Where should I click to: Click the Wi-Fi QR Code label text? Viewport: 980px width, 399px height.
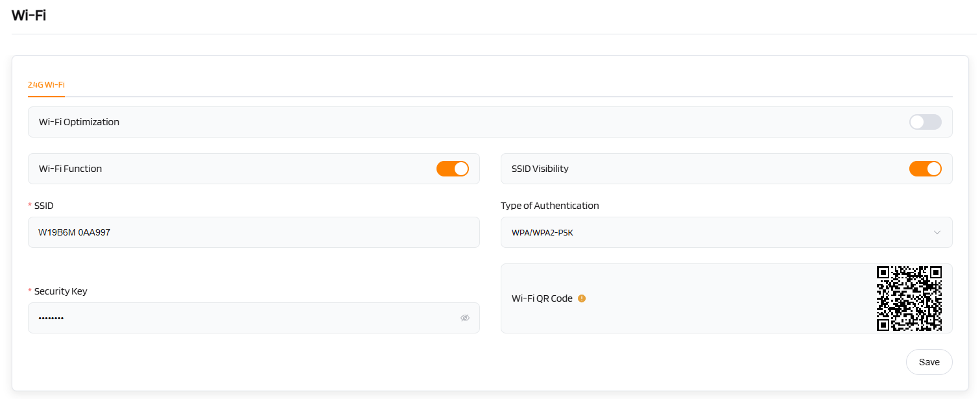(x=542, y=298)
